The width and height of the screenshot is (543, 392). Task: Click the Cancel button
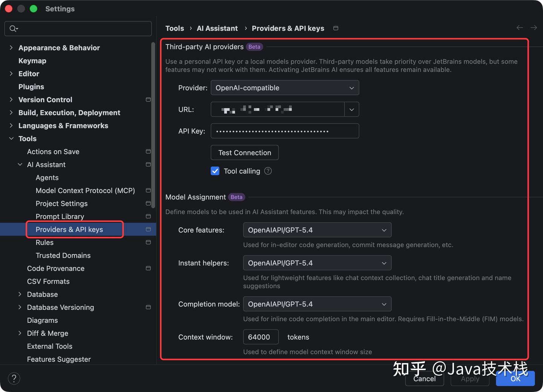point(424,379)
